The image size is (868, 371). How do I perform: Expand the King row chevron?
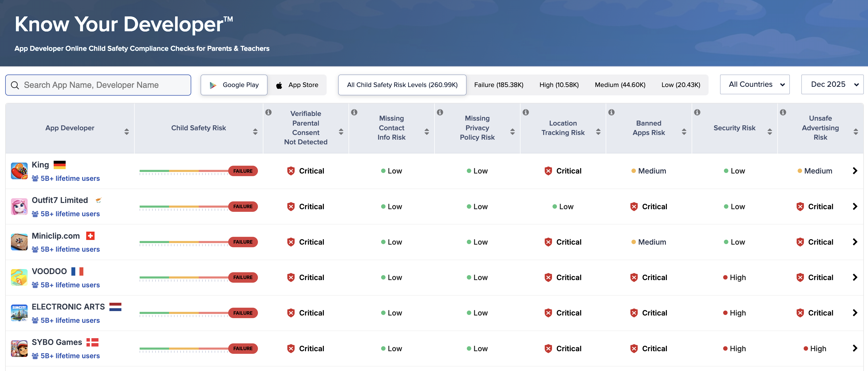855,171
